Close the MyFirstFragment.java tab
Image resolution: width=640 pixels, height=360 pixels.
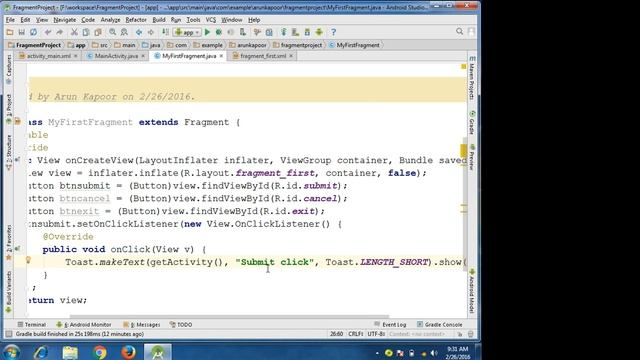[221, 56]
